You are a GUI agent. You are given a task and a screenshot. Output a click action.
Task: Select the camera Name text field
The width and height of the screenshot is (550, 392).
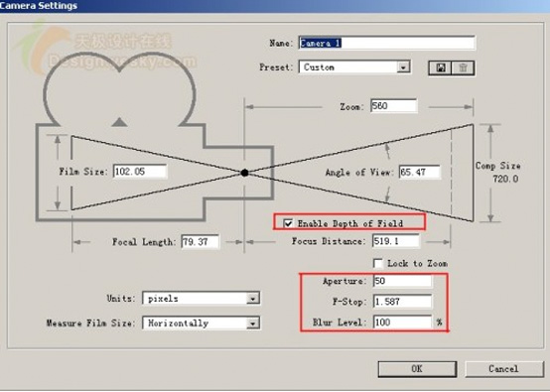(x=387, y=43)
